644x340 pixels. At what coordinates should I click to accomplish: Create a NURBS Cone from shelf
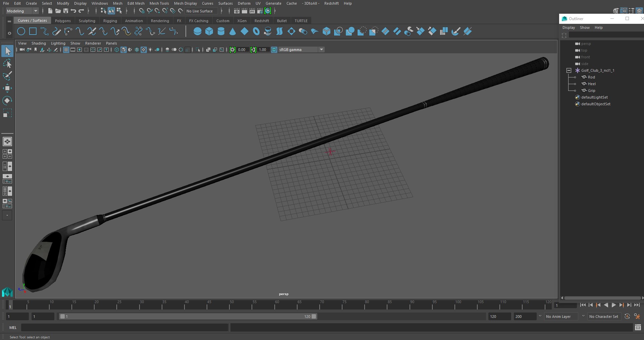(x=233, y=32)
